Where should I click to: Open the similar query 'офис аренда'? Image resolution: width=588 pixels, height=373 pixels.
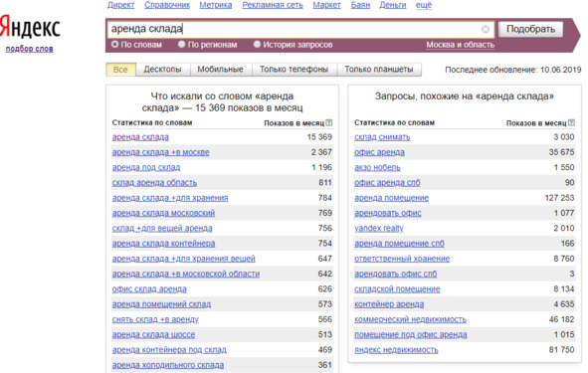tap(379, 152)
